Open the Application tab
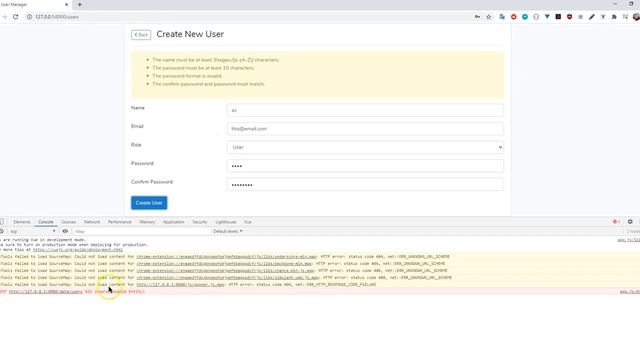This screenshot has height=360, width=640. [173, 222]
